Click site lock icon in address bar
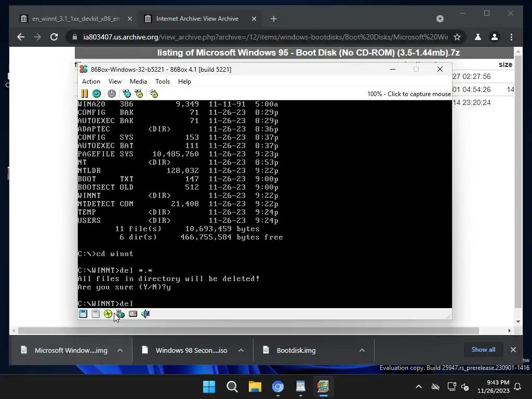The height and width of the screenshot is (399, 532). click(x=75, y=37)
